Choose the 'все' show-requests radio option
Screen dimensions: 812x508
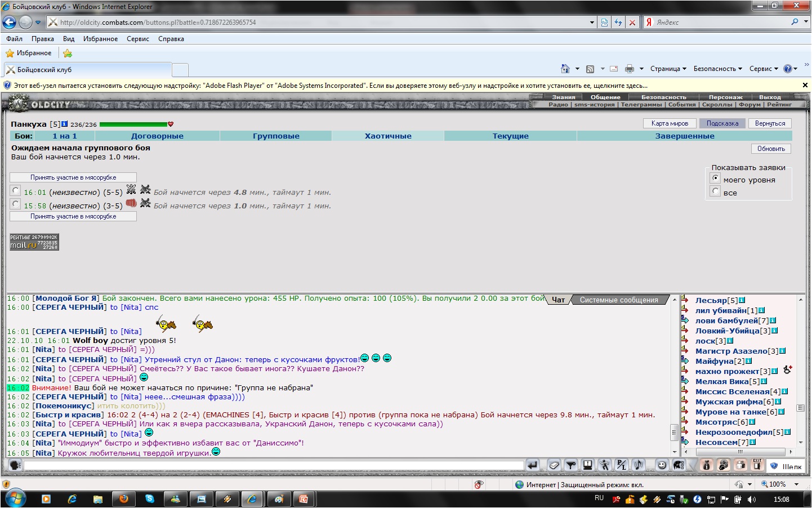(716, 191)
